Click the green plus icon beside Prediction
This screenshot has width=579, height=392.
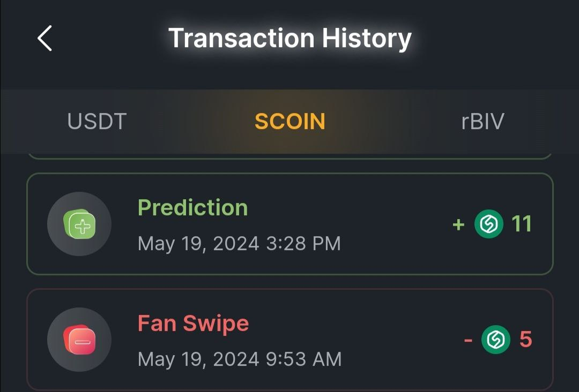pyautogui.click(x=79, y=224)
